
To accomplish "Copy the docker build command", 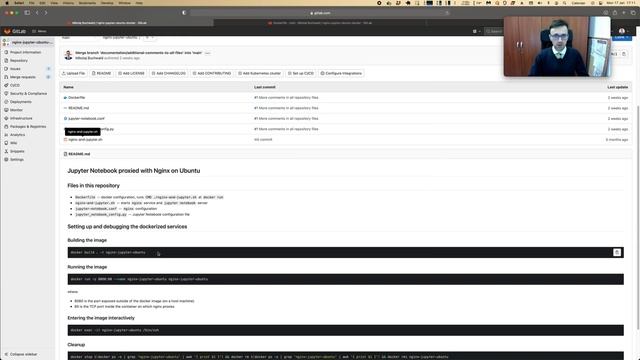I will [617, 252].
